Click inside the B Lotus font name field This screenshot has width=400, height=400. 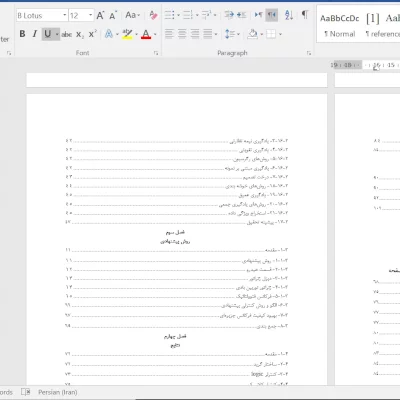(39, 16)
